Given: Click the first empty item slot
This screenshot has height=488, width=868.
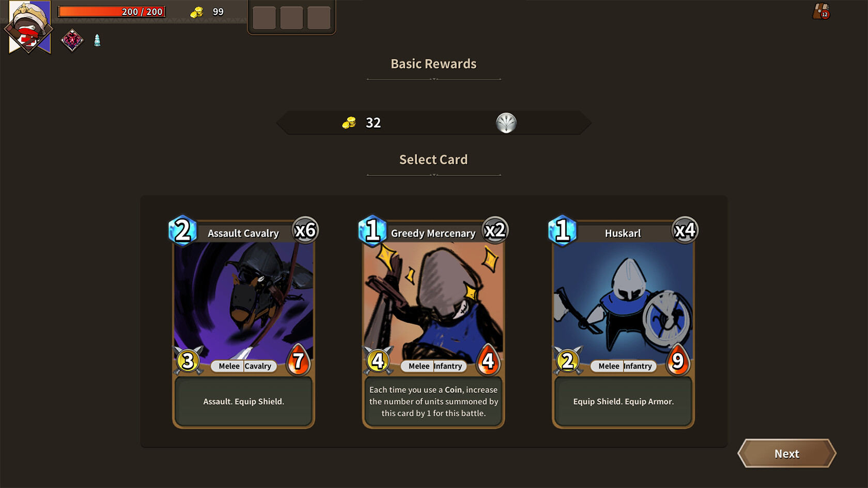Looking at the screenshot, I should pyautogui.click(x=264, y=18).
